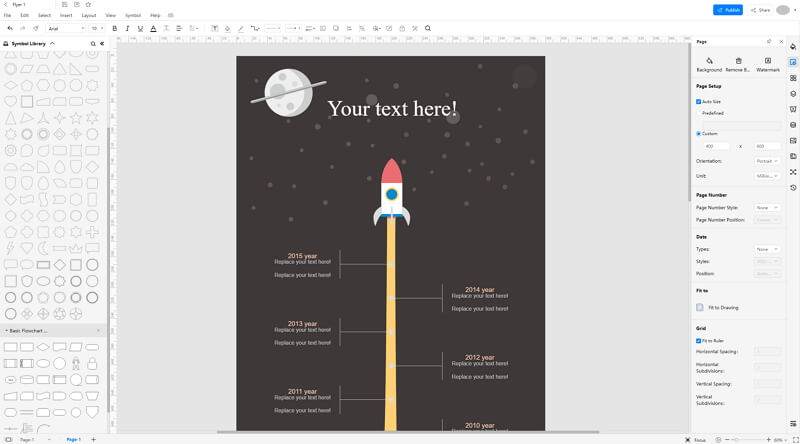Collapse the Symbol Library chevron

click(52, 44)
